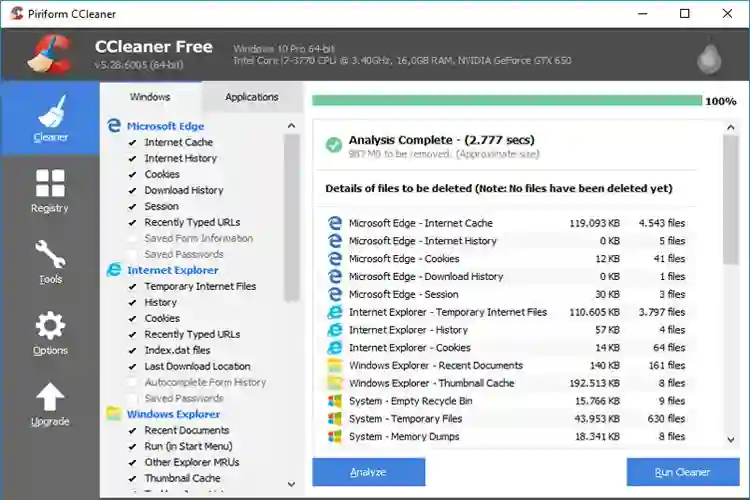Click the Microsoft Edge group icon
The width and height of the screenshot is (750, 500).
(114, 126)
